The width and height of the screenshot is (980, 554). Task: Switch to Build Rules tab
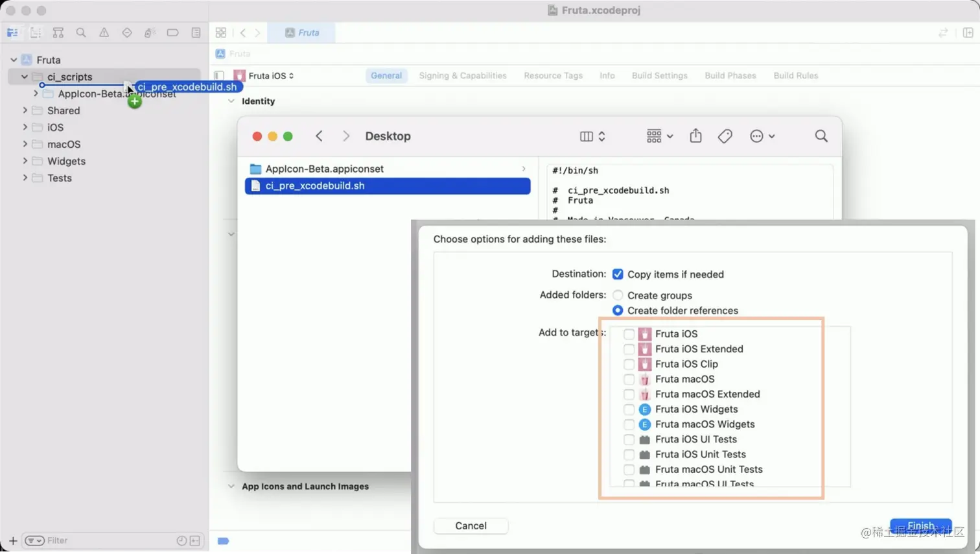tap(796, 76)
